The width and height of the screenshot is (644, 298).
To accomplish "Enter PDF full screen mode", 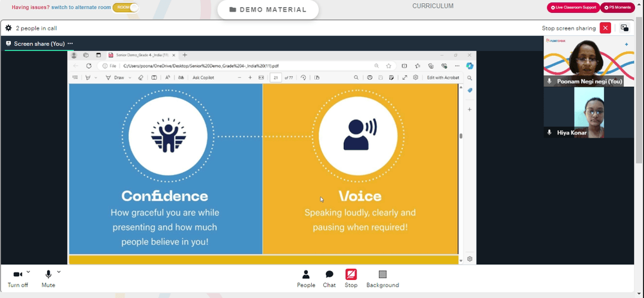I will [404, 77].
